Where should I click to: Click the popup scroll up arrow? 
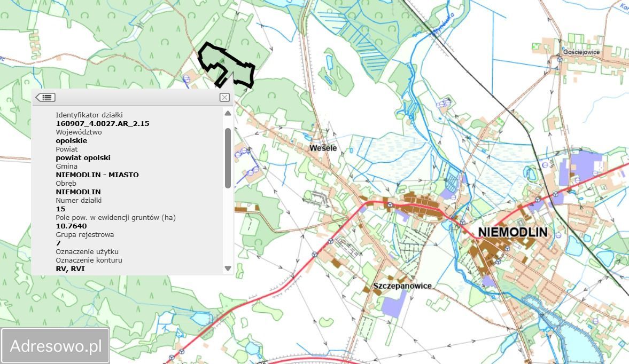tap(228, 113)
